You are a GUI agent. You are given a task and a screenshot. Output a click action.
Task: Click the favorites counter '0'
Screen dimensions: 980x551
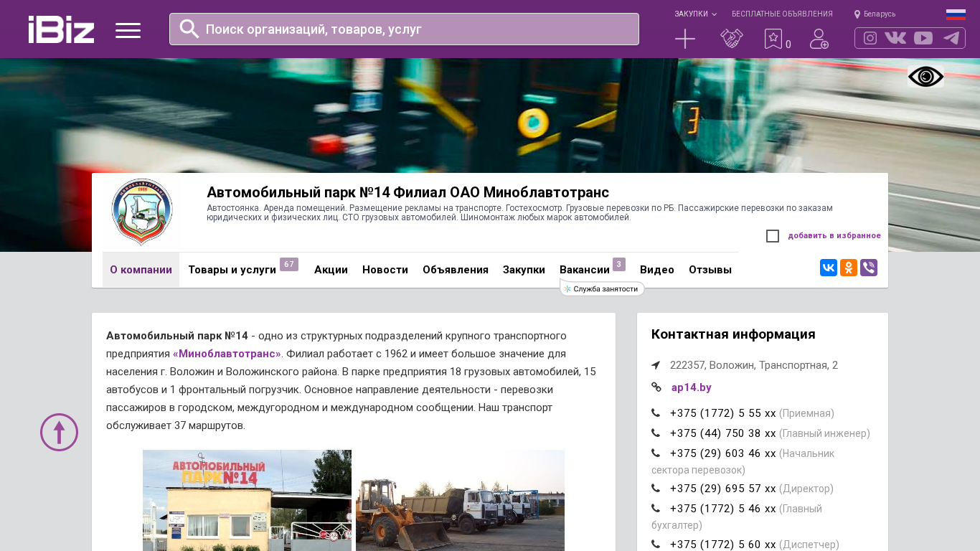(x=788, y=44)
